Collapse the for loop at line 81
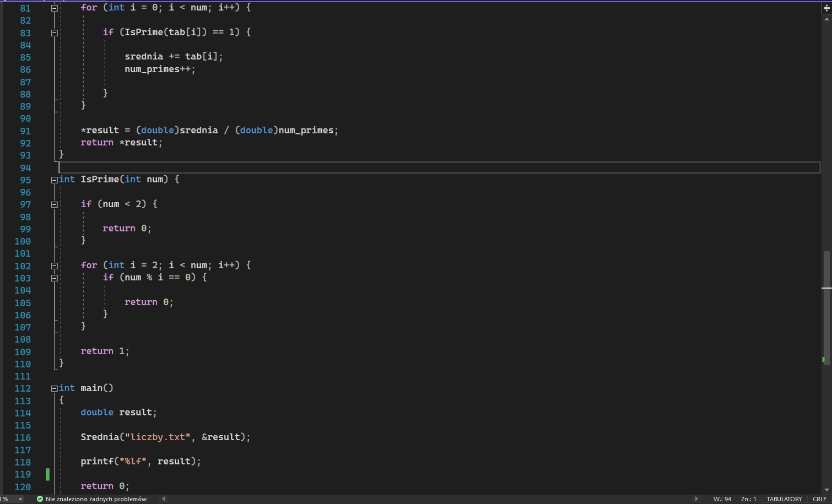Screen dimensions: 832x504 pyautogui.click(x=54, y=8)
